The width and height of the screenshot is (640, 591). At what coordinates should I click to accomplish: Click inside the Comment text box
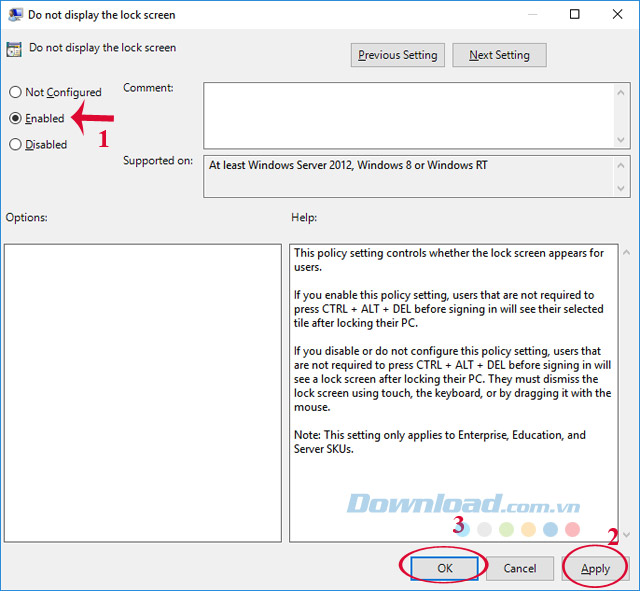[409, 116]
